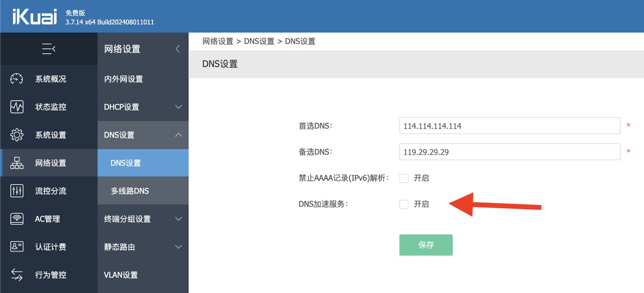Enable the DNS加速服务 checkbox
This screenshot has width=644, height=293.
(x=404, y=204)
